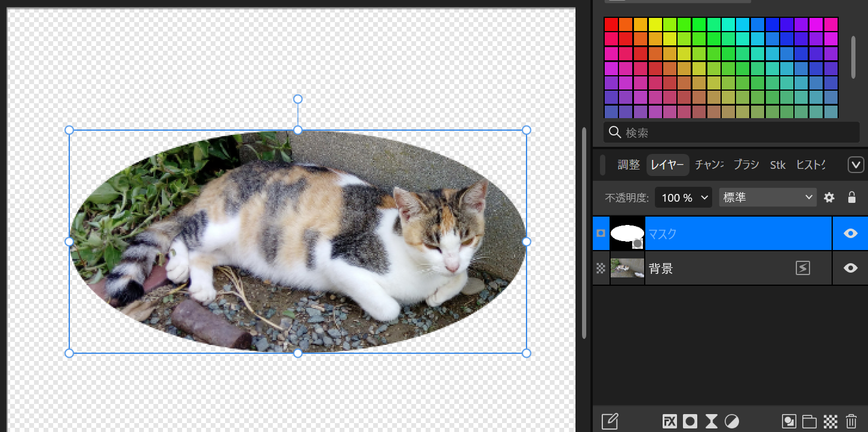Click the swatch palette vertical scrollbar
Image resolution: width=868 pixels, height=432 pixels.
coord(853,57)
